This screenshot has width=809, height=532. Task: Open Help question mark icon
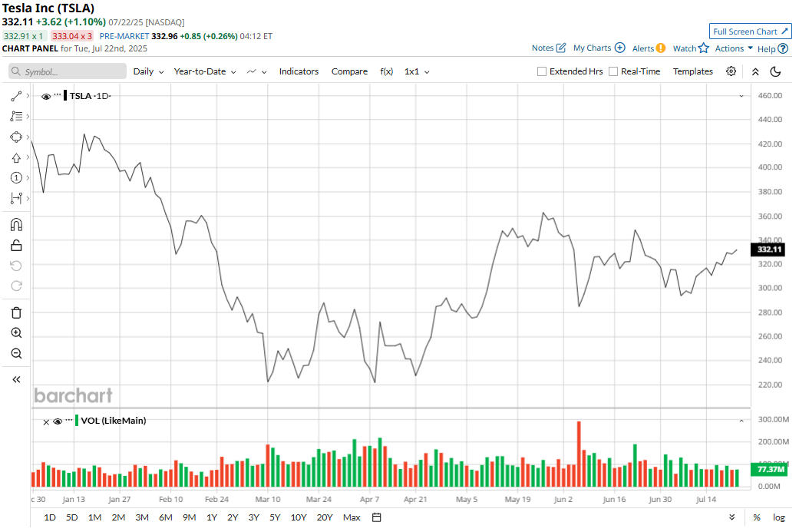pyautogui.click(x=783, y=48)
